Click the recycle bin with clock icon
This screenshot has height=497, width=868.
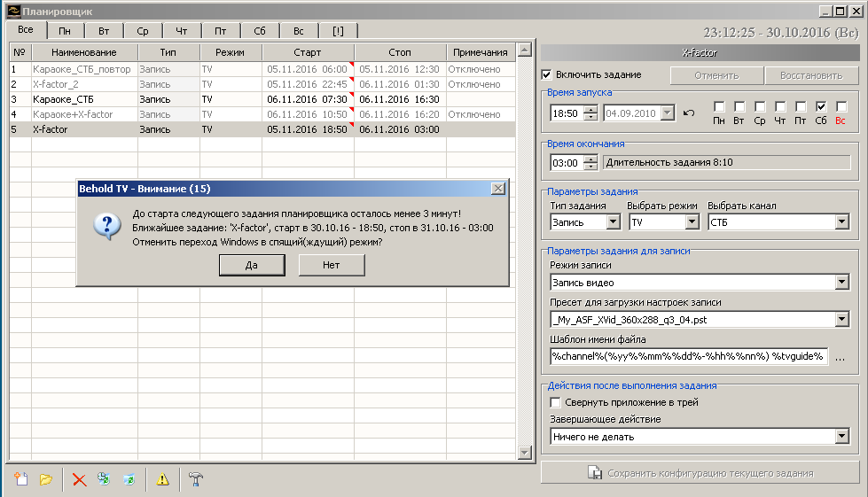click(104, 479)
